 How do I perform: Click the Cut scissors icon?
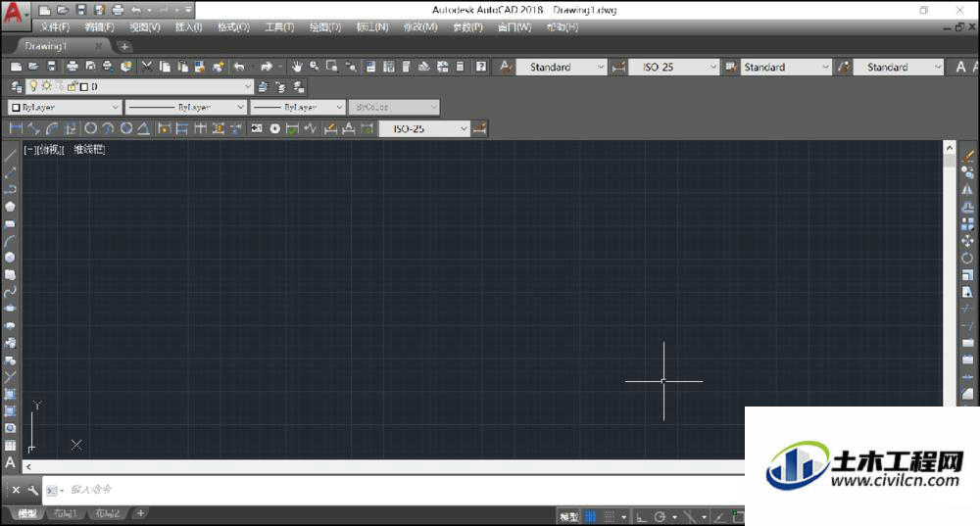pos(147,67)
